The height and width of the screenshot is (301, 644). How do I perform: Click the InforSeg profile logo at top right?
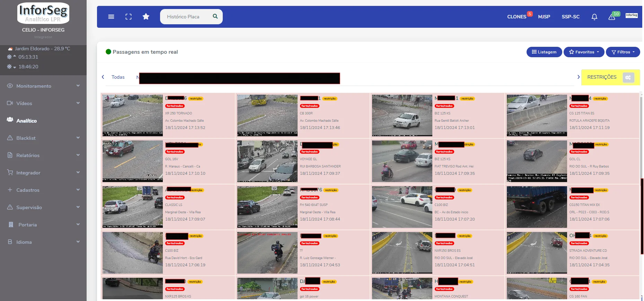point(632,16)
